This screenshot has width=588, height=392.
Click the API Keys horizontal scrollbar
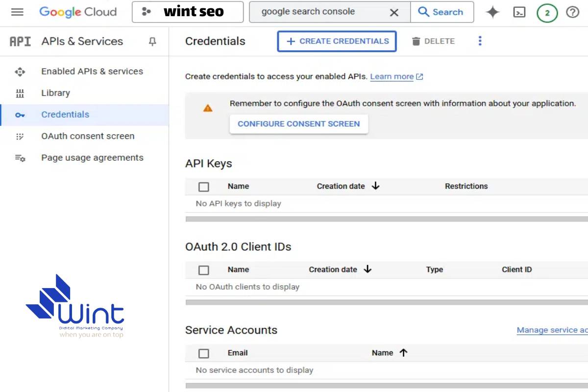pos(387,219)
